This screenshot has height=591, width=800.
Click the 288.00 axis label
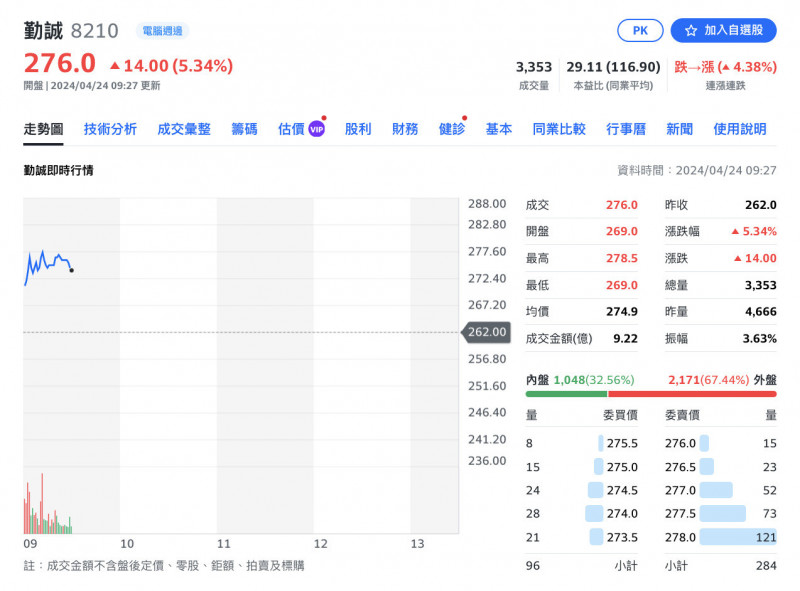[x=487, y=204]
